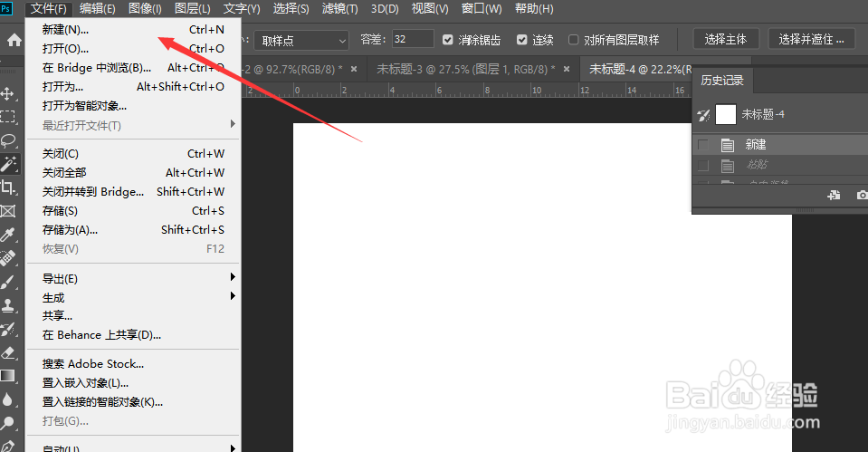Choose 在 Behance 上共享(D)... menu item
This screenshot has width=868, height=452.
pyautogui.click(x=133, y=335)
